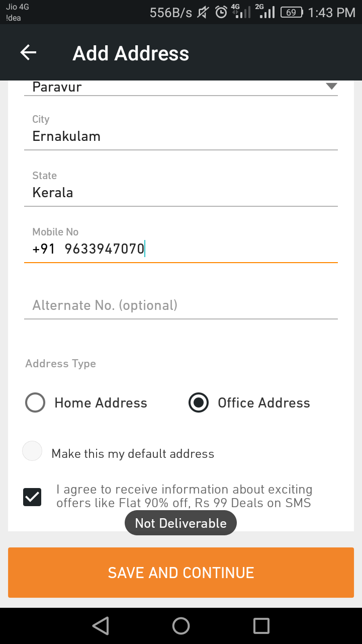Screen dimensions: 362x644
Task: Tap the Add Address title
Action: (x=131, y=53)
